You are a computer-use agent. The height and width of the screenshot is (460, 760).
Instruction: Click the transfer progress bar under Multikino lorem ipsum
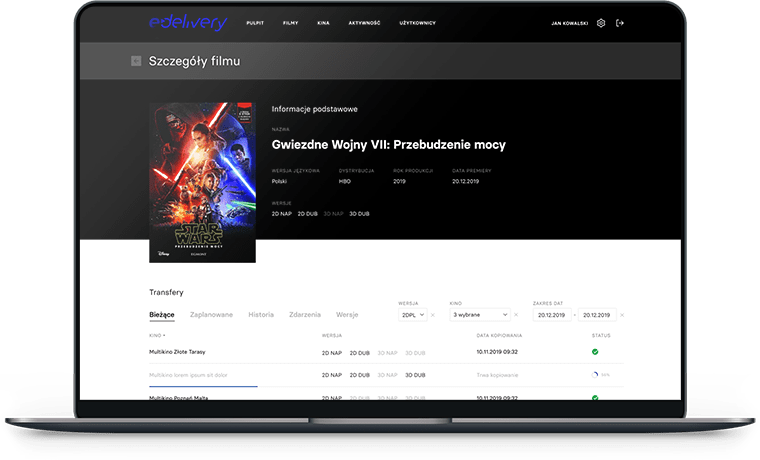point(203,386)
